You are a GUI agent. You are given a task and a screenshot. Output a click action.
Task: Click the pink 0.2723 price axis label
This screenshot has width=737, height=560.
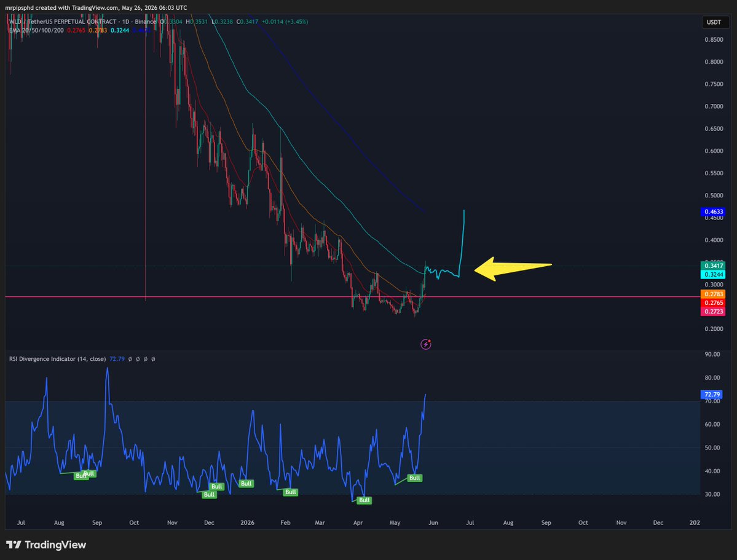coord(712,311)
